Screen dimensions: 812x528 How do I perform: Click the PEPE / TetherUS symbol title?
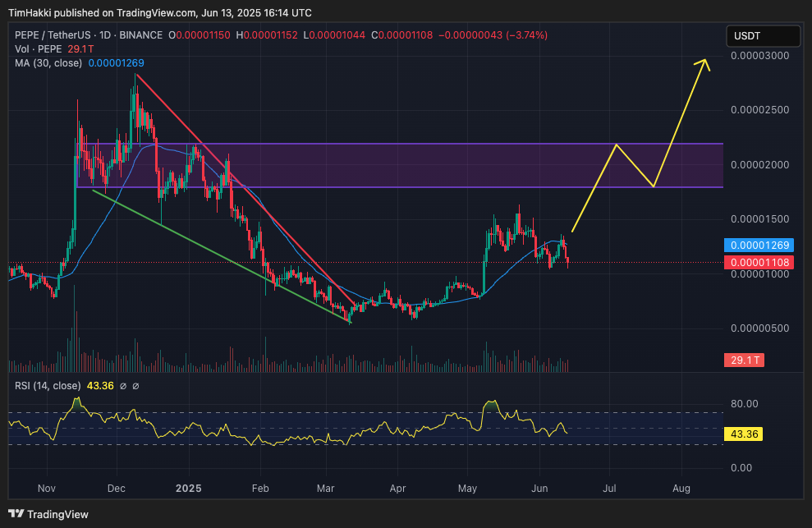pos(53,35)
